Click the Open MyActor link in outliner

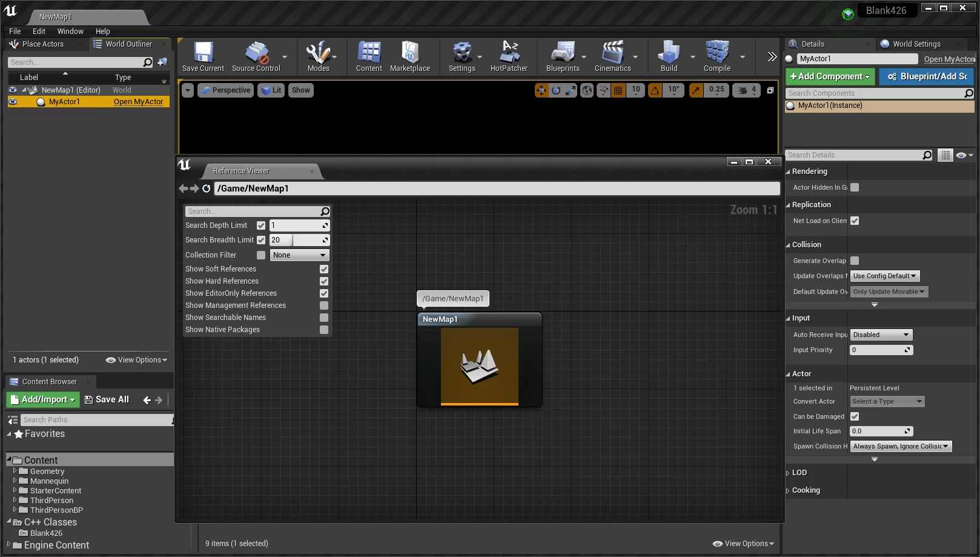138,102
